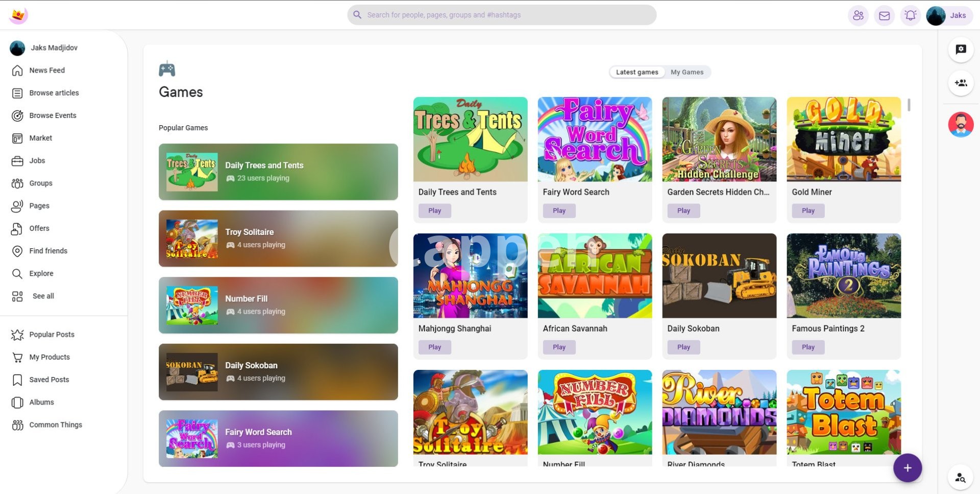This screenshot has width=980, height=494.
Task: Select the Latest games tab
Action: click(x=636, y=72)
